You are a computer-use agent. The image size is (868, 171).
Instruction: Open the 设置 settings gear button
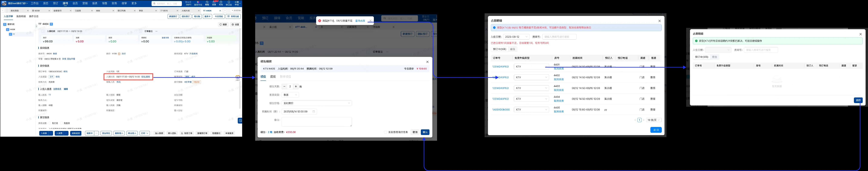point(235,25)
